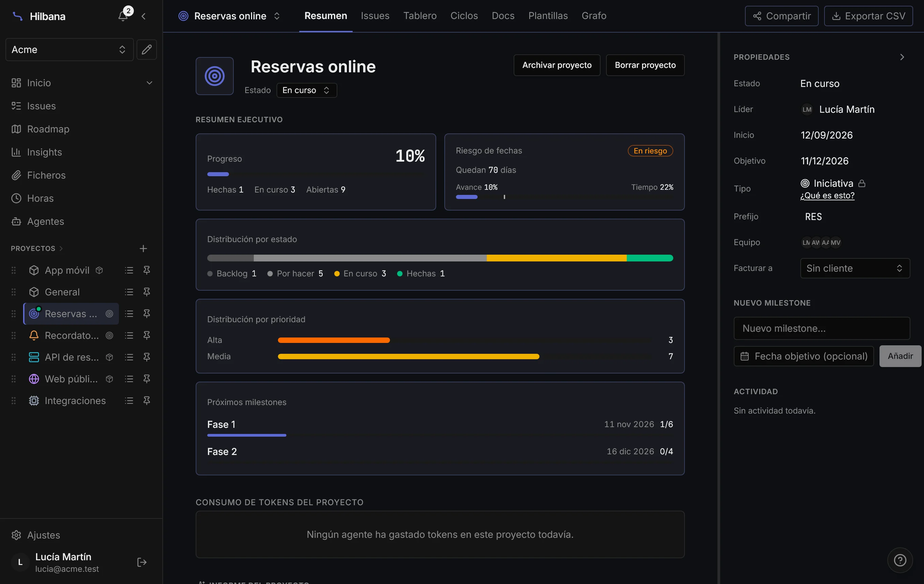This screenshot has height=584, width=924.
Task: Click the list icon on App móvil row
Action: 129,270
